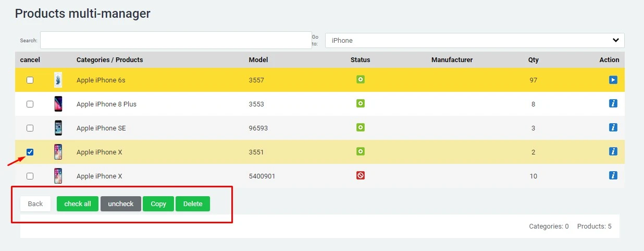The image size is (644, 251).
Task: Click the Back button
Action: click(35, 204)
